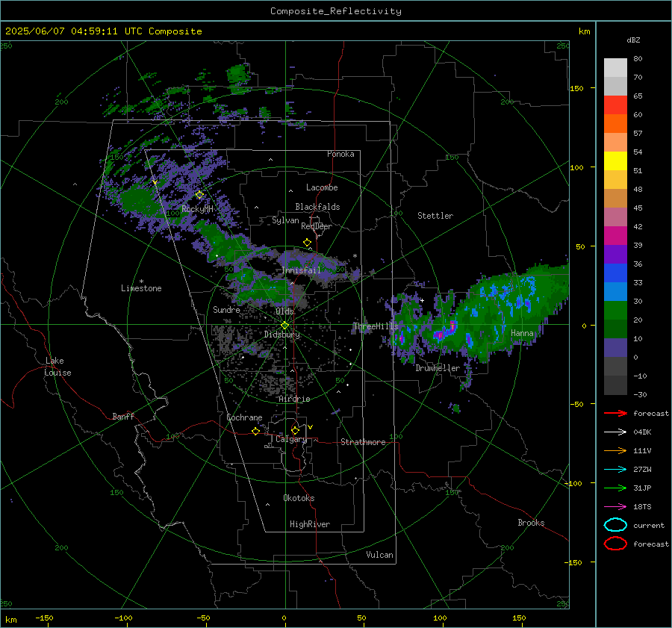
Task: Click the 'Cochrane' city label
Action: pyautogui.click(x=244, y=417)
